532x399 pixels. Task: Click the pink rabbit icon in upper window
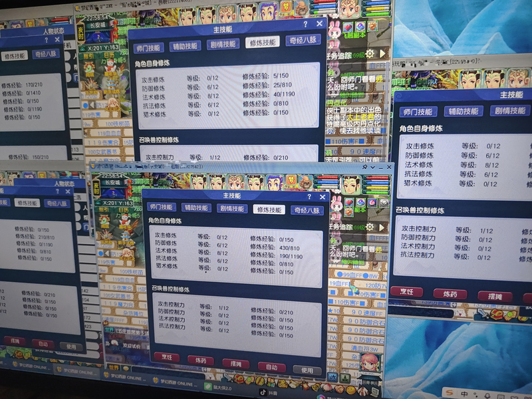(334, 31)
